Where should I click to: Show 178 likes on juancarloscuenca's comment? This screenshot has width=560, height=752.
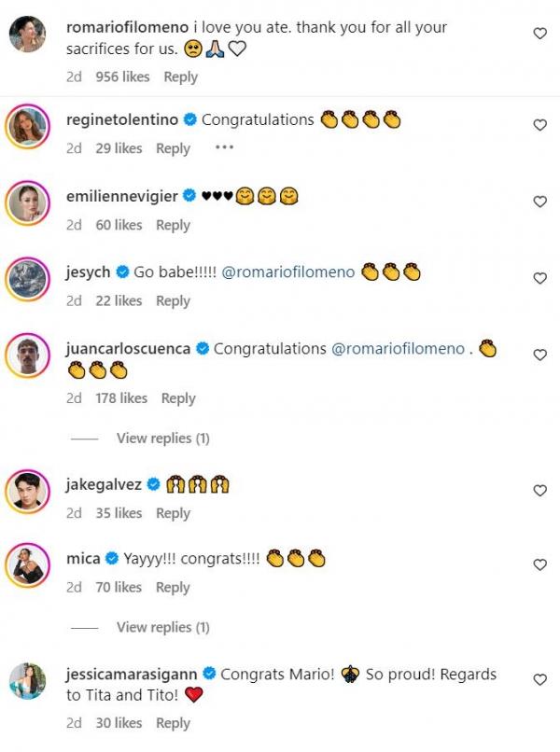(x=121, y=398)
